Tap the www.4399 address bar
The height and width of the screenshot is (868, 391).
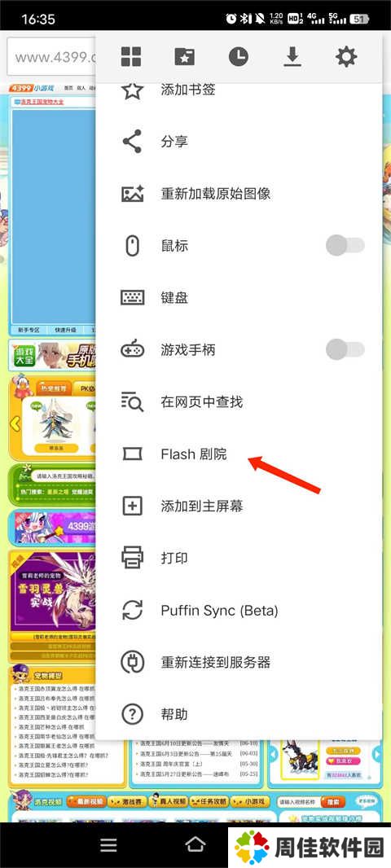point(52,57)
